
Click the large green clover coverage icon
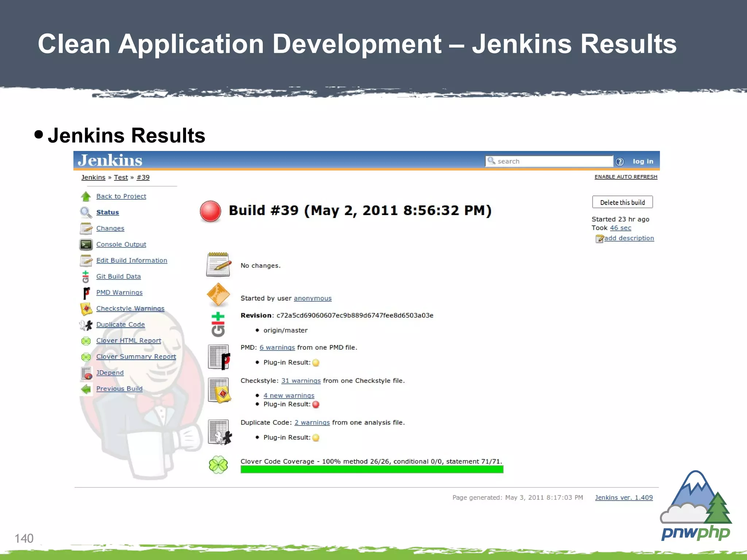point(218,465)
